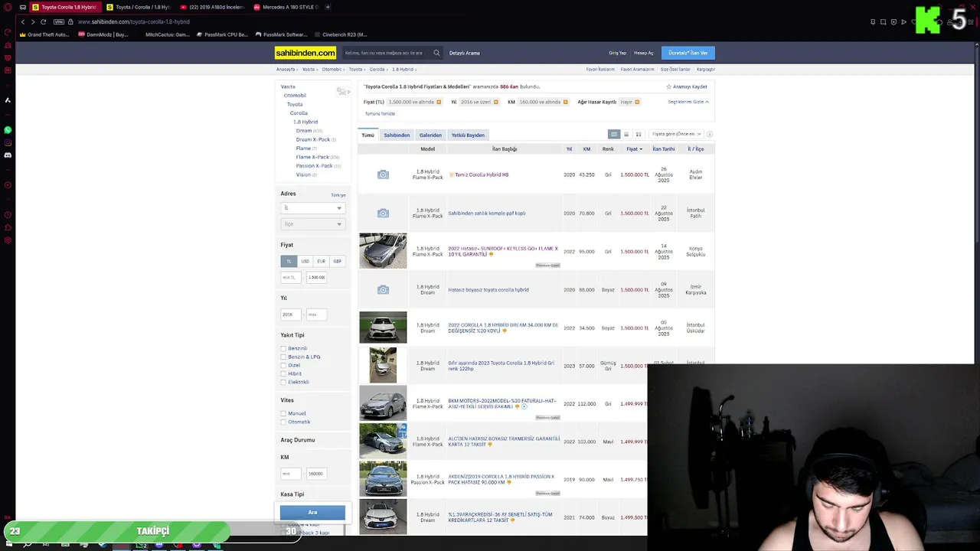The width and height of the screenshot is (980, 551).
Task: Switch to grid view icon
Action: (x=639, y=134)
